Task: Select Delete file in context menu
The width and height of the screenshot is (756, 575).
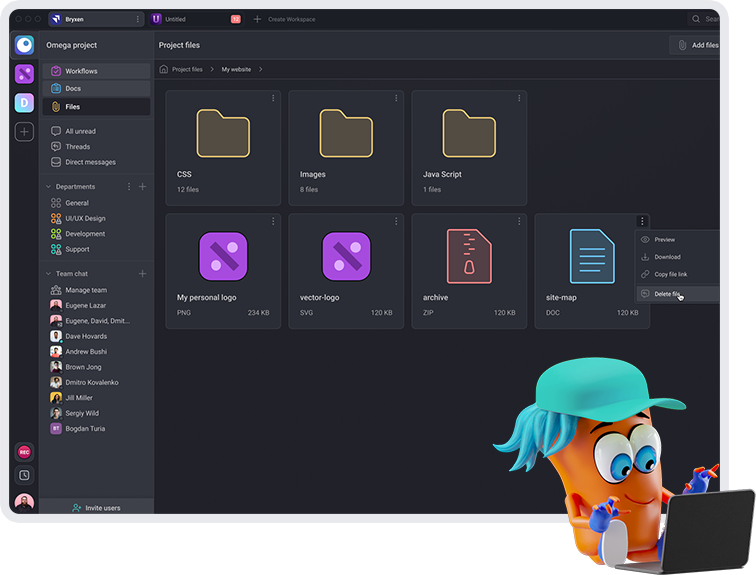Action: click(677, 294)
